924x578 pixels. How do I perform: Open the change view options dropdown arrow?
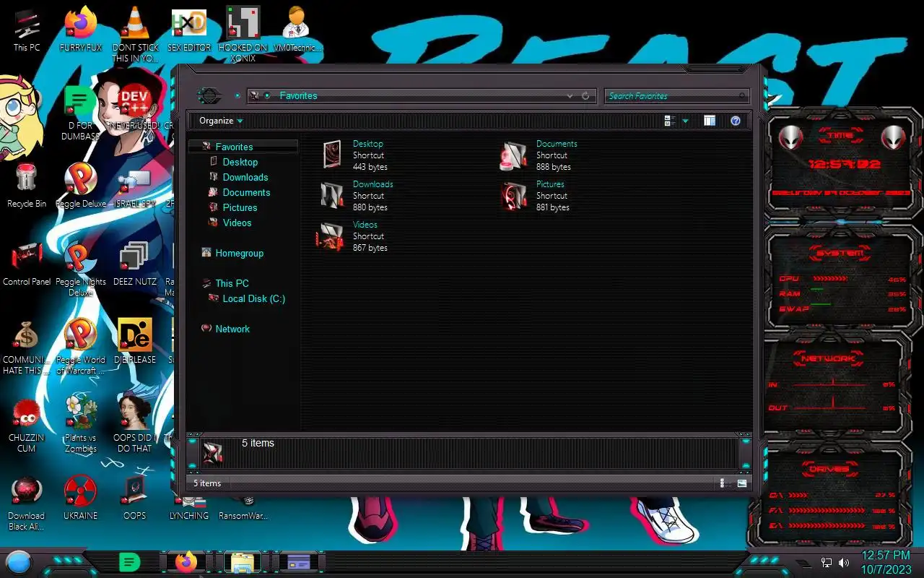coord(685,121)
